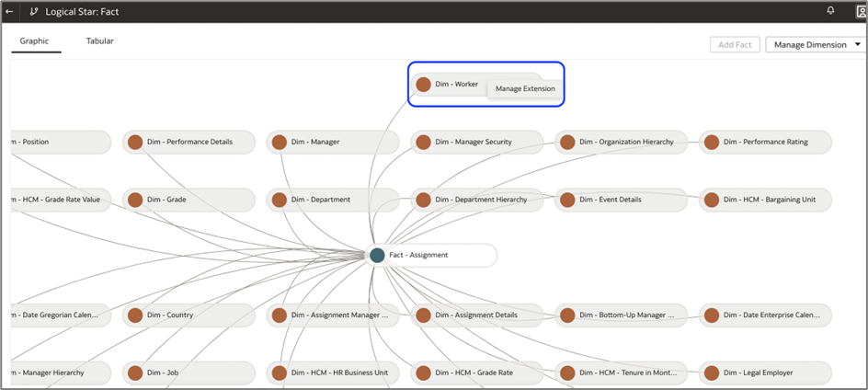
Task: Click the Dim - Performance Rating circle icon
Action: click(x=712, y=143)
